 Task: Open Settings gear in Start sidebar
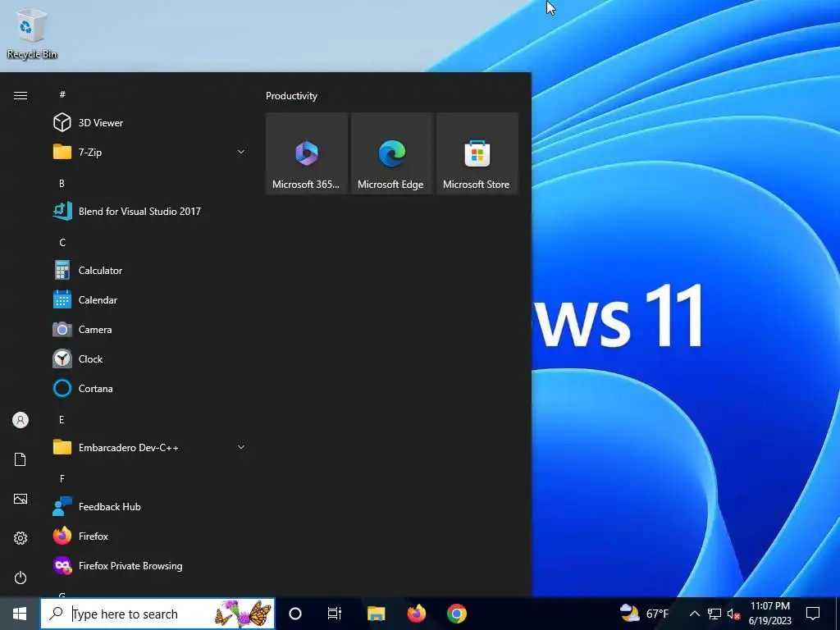[x=21, y=538]
